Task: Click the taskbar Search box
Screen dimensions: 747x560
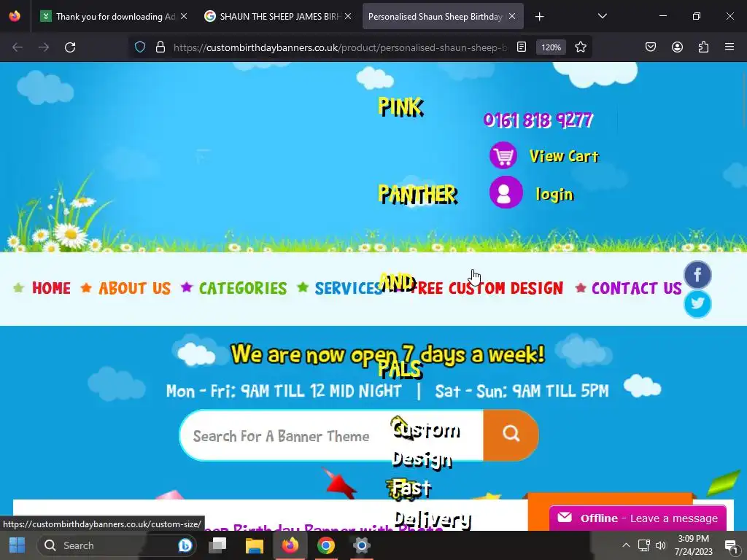Action: coord(117,545)
